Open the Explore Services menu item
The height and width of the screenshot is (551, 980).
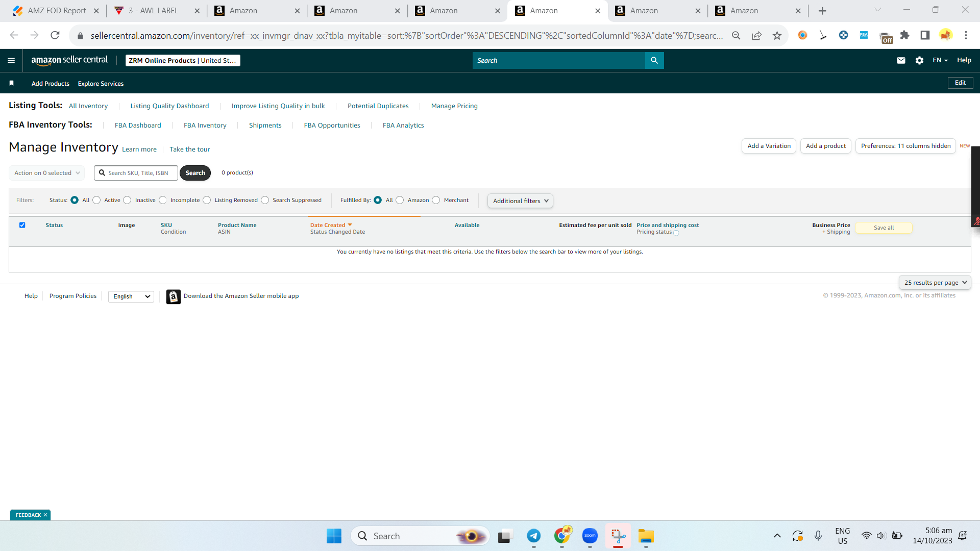[x=101, y=84]
